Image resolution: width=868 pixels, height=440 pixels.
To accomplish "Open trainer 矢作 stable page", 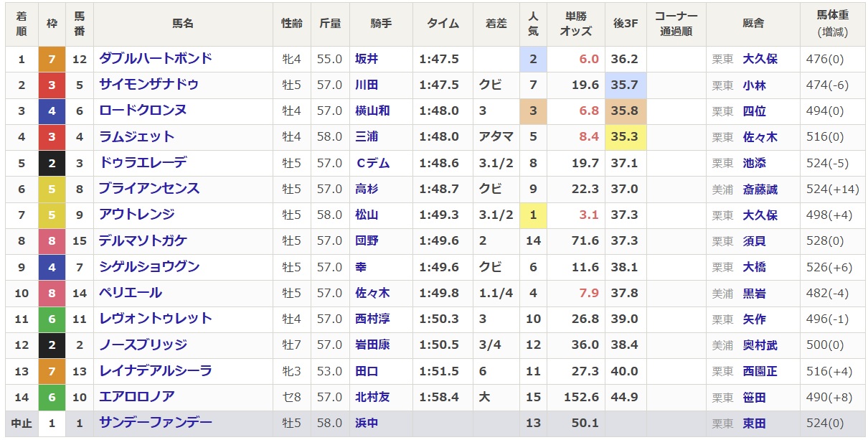I will [754, 319].
